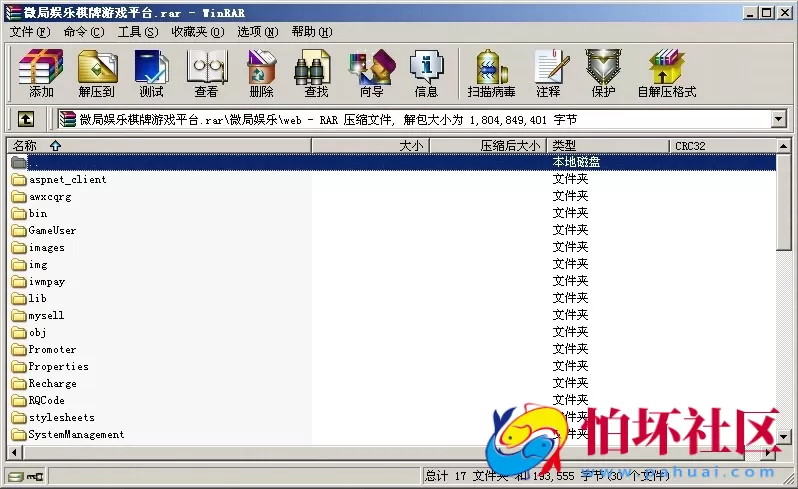
Task: Click the Extract To (解压到) icon
Action: pyautogui.click(x=97, y=73)
